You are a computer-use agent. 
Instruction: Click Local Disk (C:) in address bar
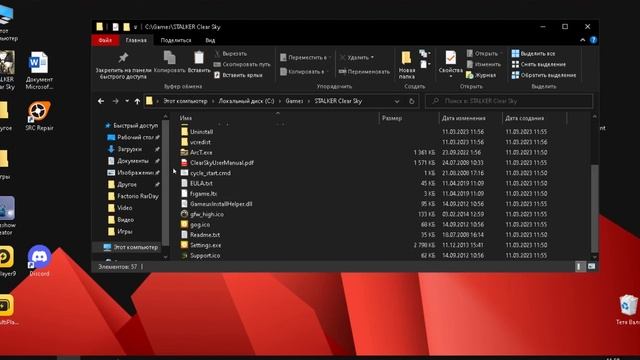tap(246, 101)
